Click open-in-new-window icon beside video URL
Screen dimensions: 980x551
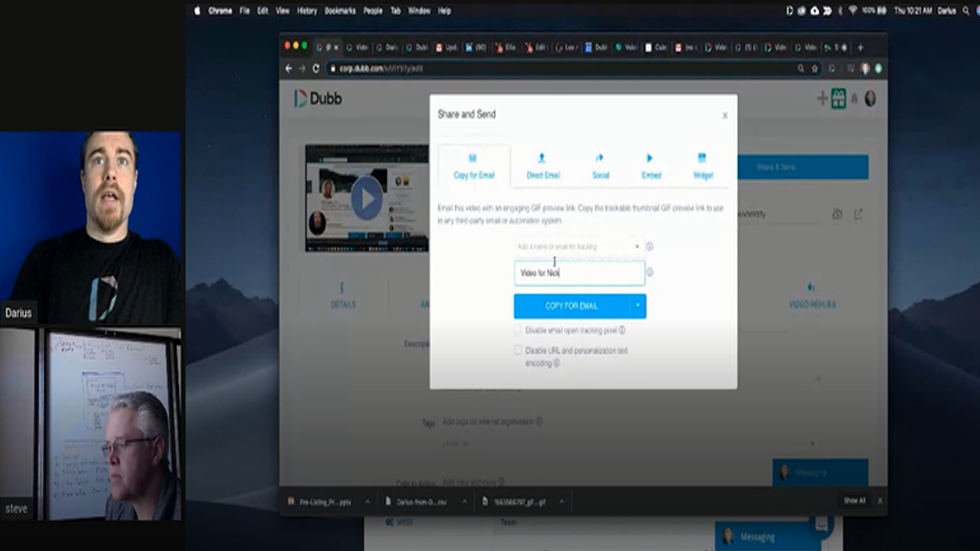click(858, 215)
